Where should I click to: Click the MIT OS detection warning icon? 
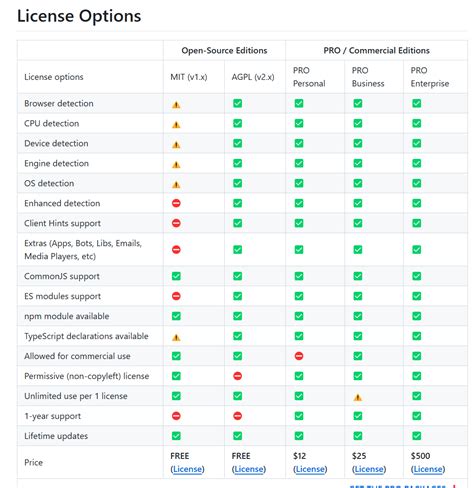coord(176,184)
